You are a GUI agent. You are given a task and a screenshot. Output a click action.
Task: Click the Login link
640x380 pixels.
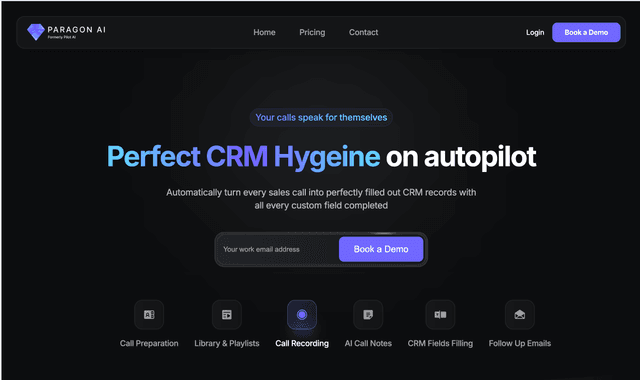click(x=535, y=32)
